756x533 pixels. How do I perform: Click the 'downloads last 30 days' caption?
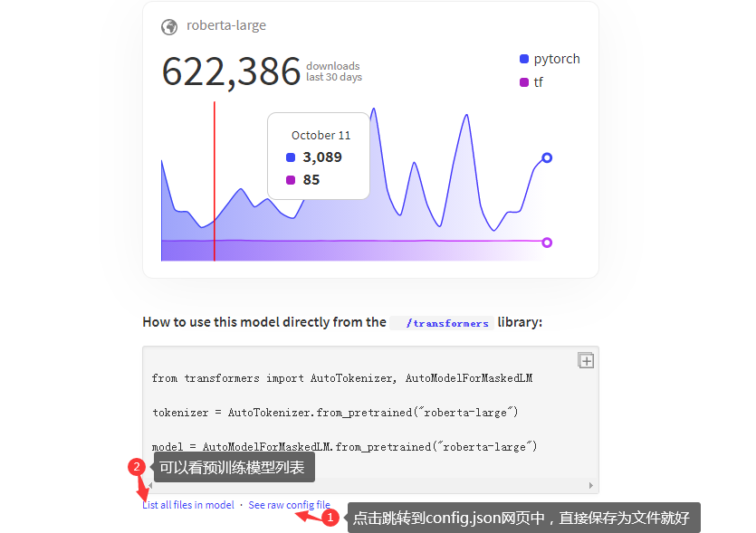coord(334,71)
